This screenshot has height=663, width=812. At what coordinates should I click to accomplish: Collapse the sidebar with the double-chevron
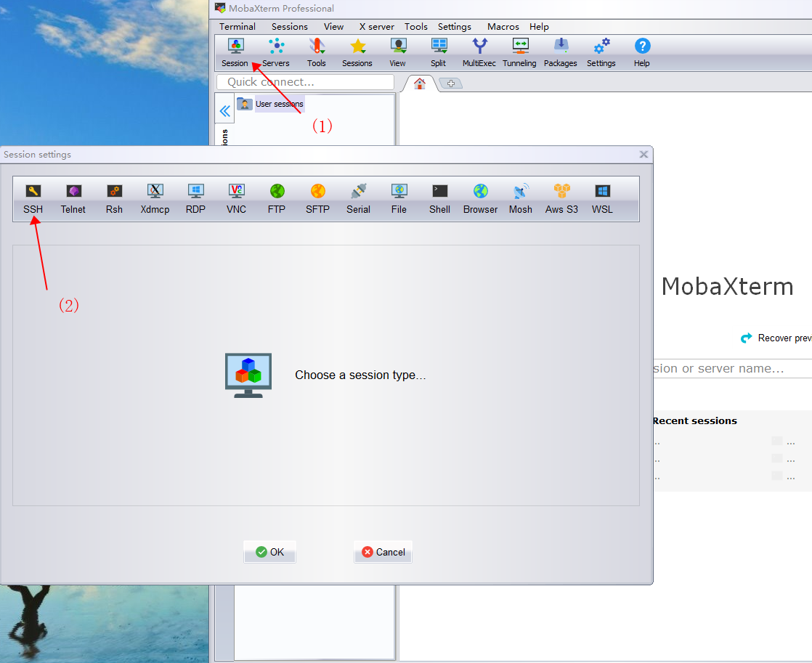(x=224, y=110)
